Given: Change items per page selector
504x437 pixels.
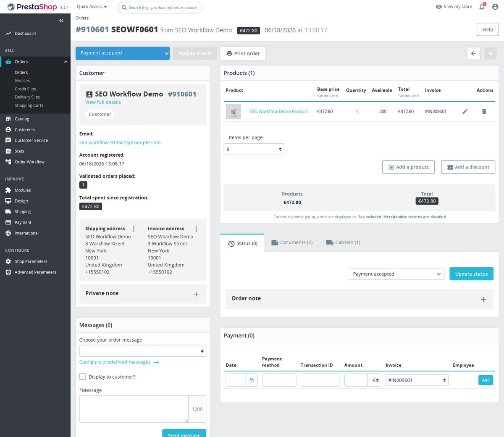Looking at the screenshot, I should [x=254, y=149].
